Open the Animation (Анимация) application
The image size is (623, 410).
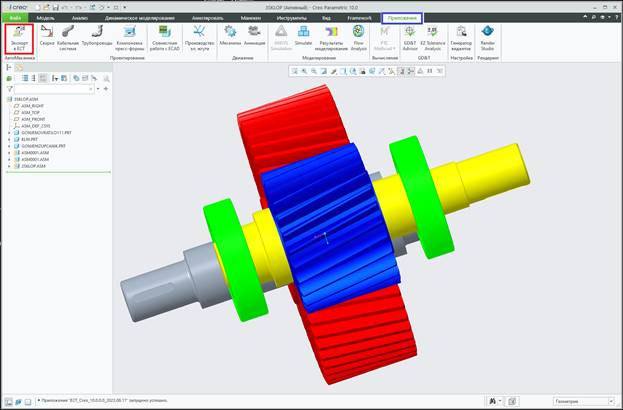tap(254, 37)
